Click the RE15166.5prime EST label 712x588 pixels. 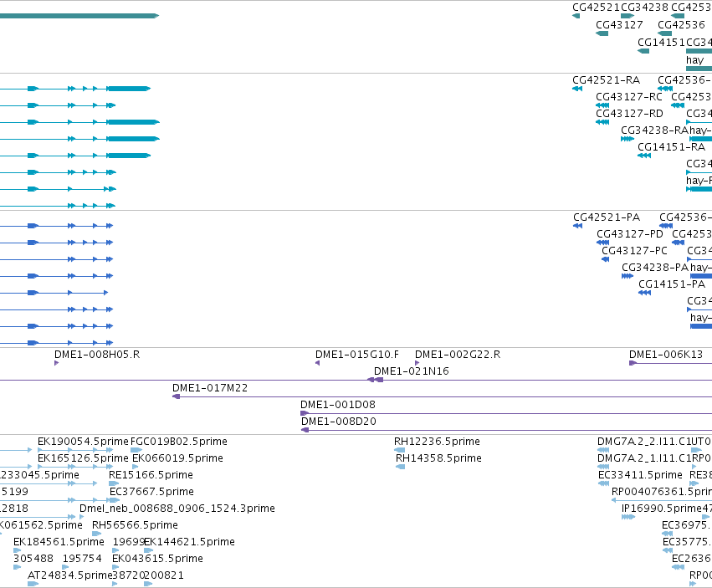pyautogui.click(x=151, y=475)
